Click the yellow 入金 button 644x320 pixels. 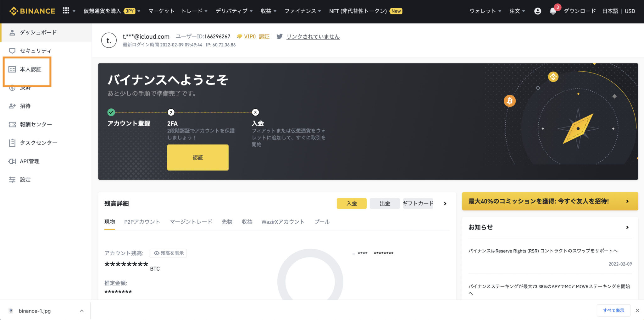pos(352,203)
